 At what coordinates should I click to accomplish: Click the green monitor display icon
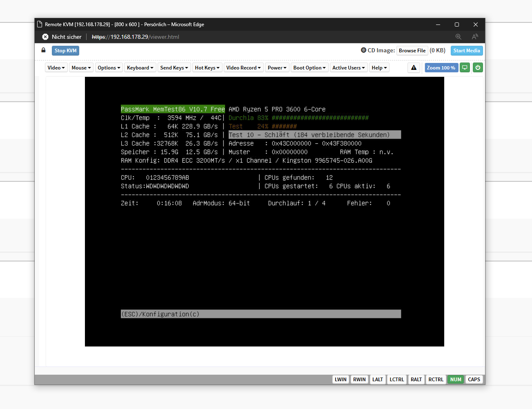pyautogui.click(x=465, y=68)
